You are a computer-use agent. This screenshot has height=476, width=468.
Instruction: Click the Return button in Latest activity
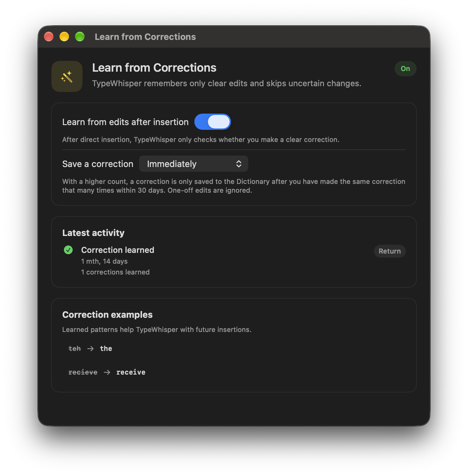[x=390, y=251]
